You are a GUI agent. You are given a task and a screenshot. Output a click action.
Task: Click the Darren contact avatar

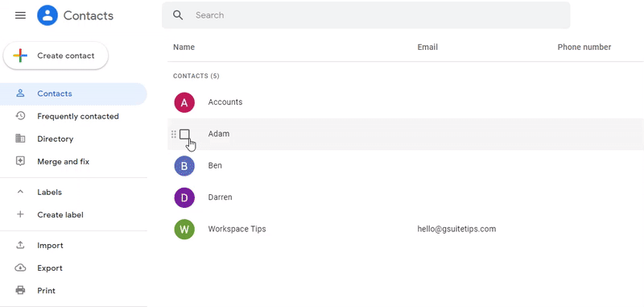coord(184,197)
